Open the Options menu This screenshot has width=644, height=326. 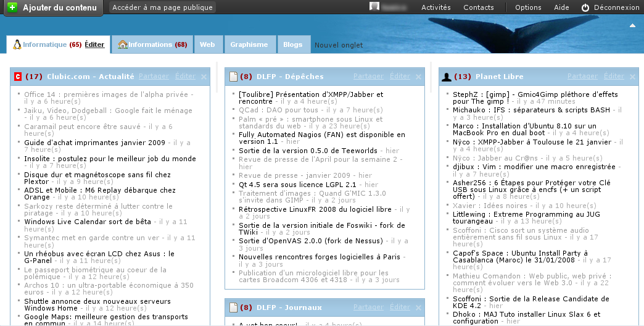(528, 7)
